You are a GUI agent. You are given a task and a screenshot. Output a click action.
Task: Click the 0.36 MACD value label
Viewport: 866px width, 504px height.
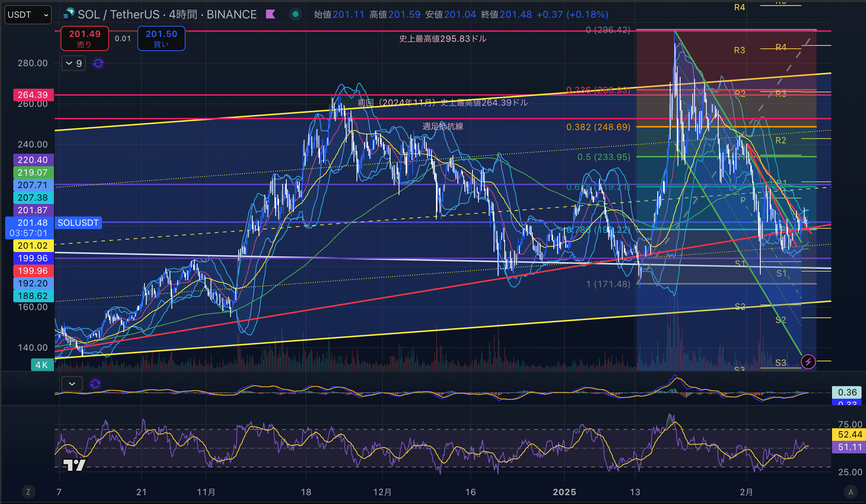pyautogui.click(x=847, y=392)
